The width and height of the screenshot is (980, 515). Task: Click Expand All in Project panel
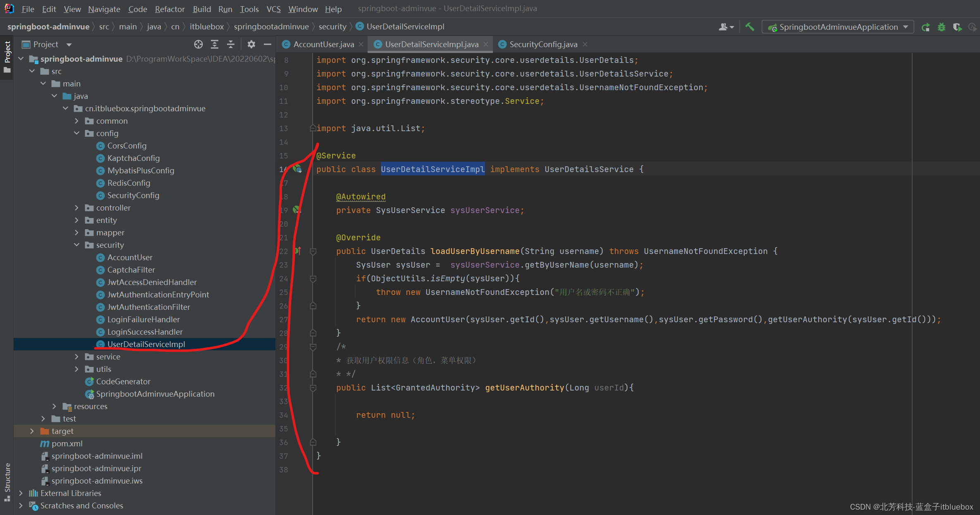[x=215, y=44]
